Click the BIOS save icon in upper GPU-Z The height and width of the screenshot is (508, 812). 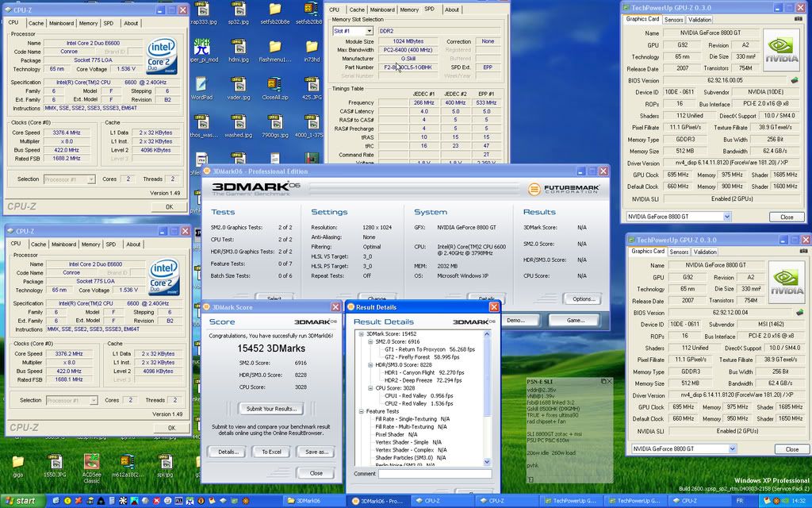[x=794, y=80]
